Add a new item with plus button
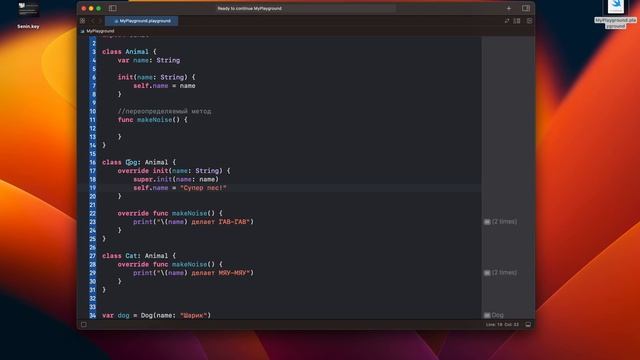The image size is (640, 360). (x=509, y=8)
